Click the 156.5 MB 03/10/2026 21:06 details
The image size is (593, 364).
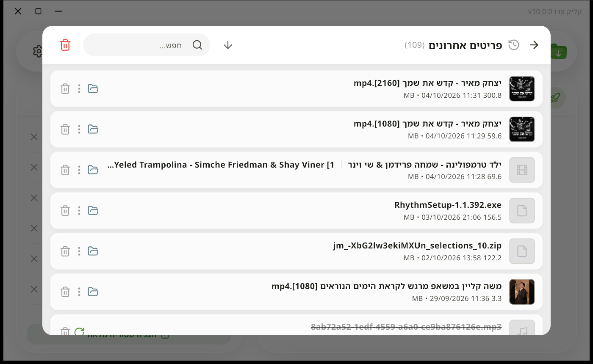452,217
